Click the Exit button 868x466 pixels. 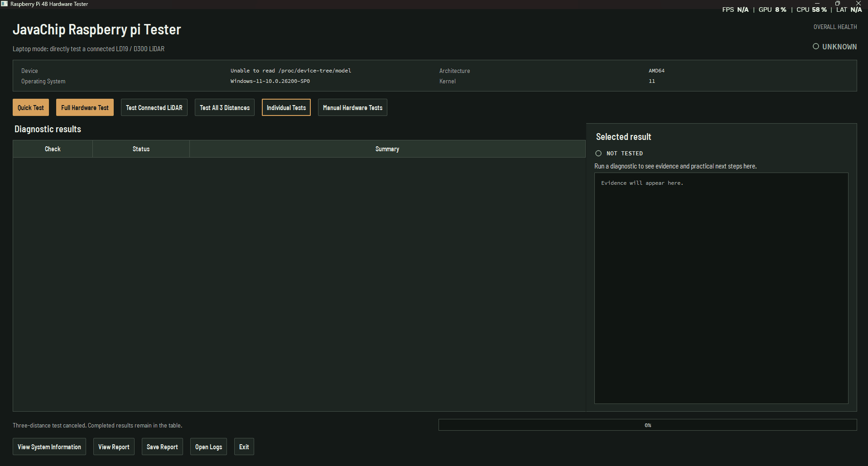click(x=244, y=447)
